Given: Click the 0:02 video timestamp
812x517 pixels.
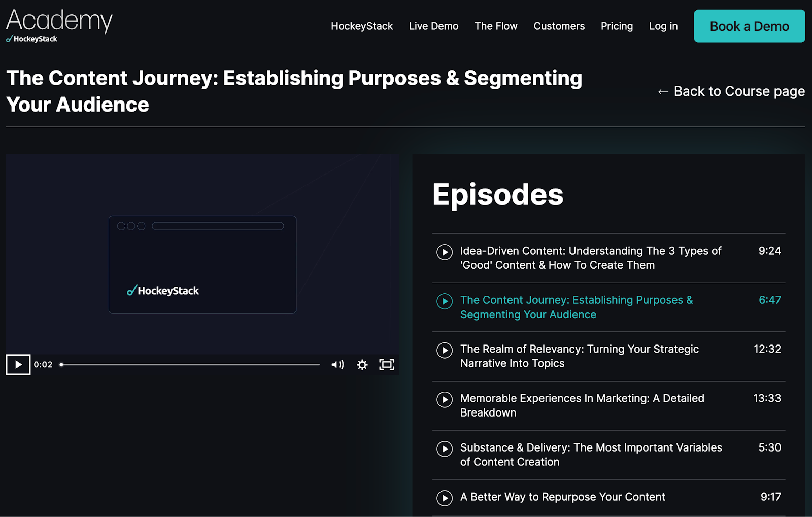Looking at the screenshot, I should 43,364.
